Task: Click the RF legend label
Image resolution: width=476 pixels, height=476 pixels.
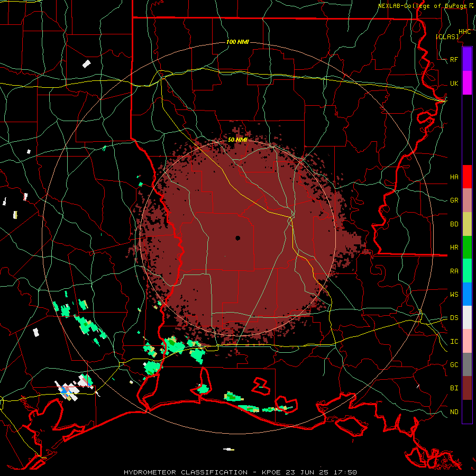Action: (454, 59)
